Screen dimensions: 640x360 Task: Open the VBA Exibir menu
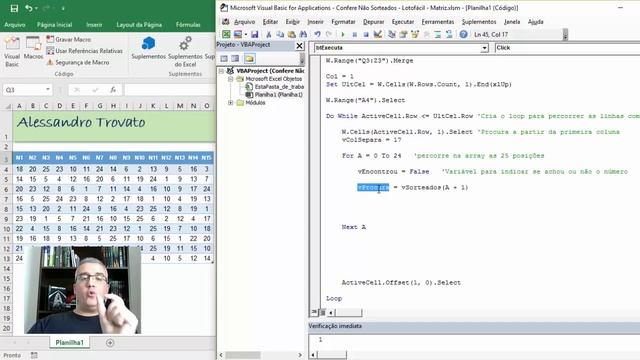tap(293, 22)
